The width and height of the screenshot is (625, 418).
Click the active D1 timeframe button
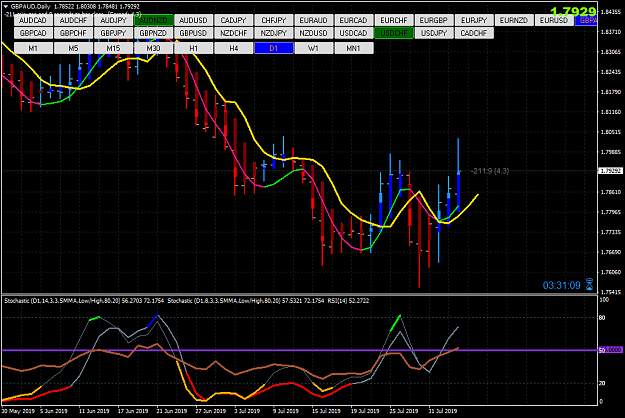(x=274, y=48)
